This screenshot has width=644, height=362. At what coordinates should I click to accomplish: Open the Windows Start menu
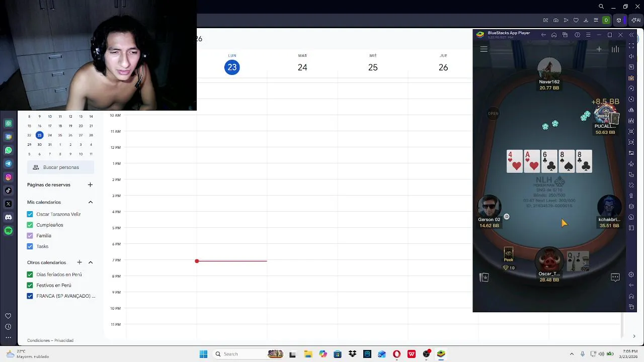pos(203,354)
